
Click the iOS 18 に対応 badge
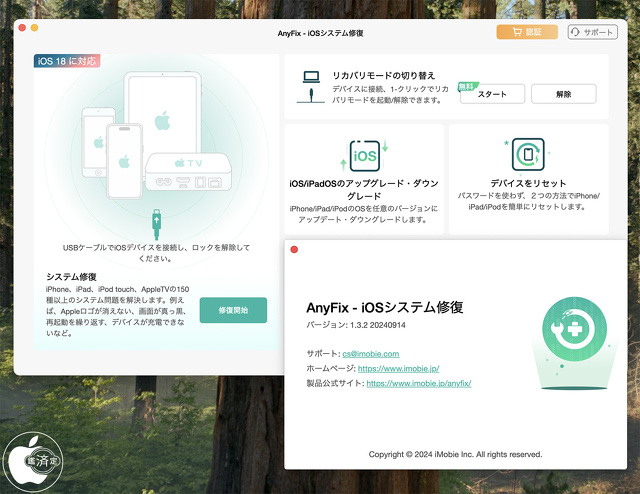click(x=67, y=61)
